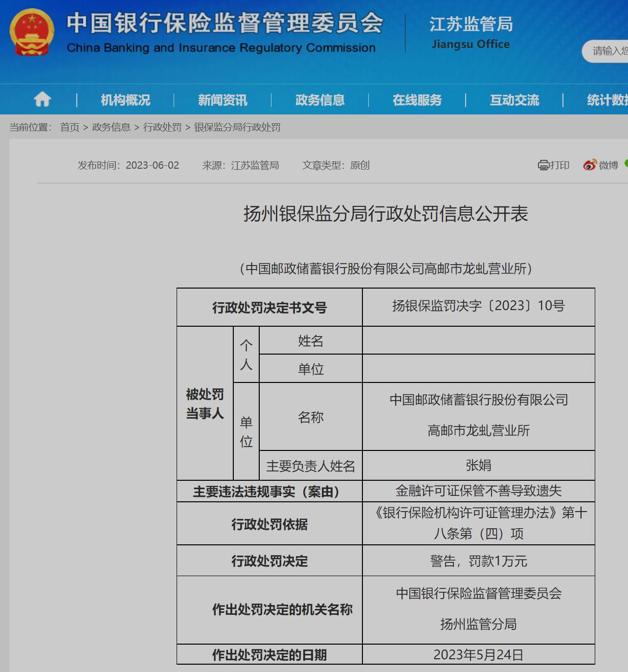Click the 首页 breadcrumb link

(x=69, y=128)
